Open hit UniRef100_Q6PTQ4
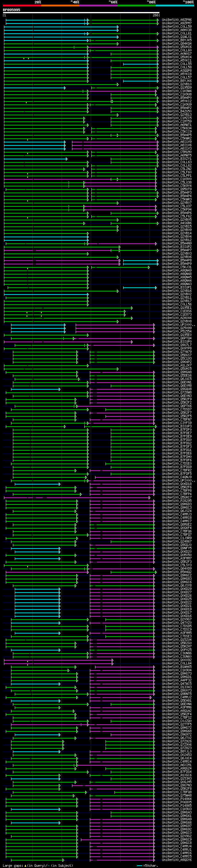This screenshot has width=197, height=868. [x=177, y=338]
